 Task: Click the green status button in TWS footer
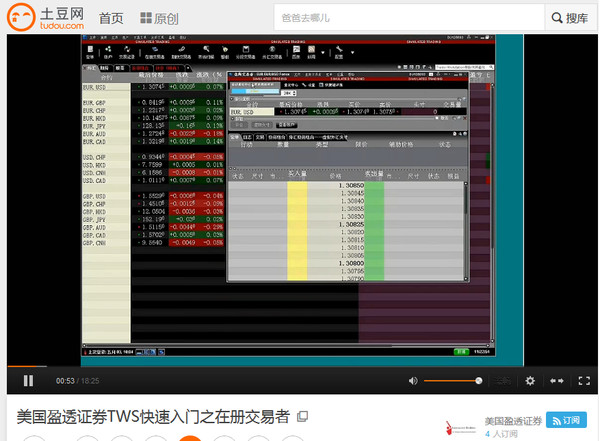(x=461, y=352)
